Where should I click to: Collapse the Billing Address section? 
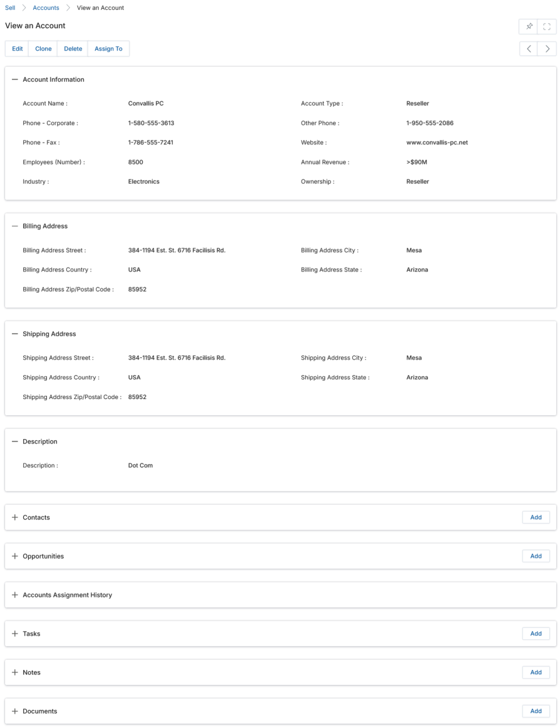coord(15,226)
